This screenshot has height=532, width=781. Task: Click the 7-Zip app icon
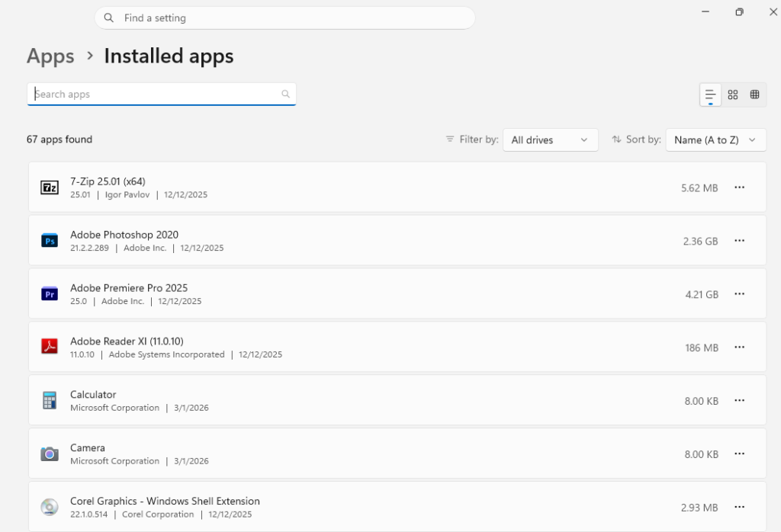coord(50,187)
